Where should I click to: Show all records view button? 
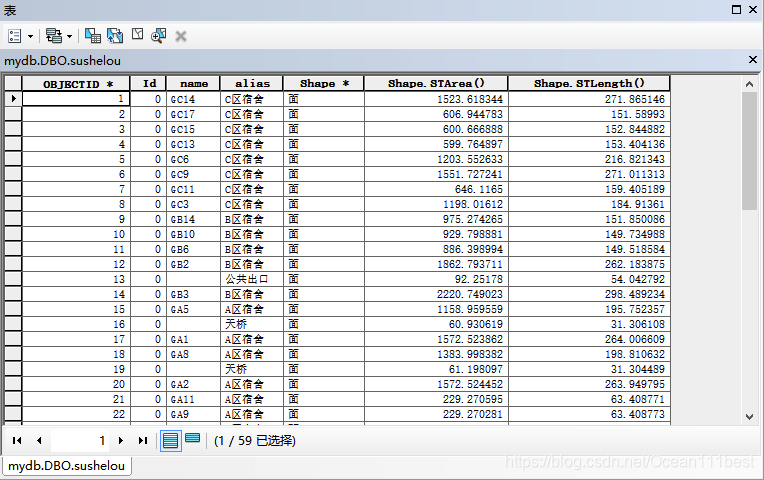click(171, 441)
